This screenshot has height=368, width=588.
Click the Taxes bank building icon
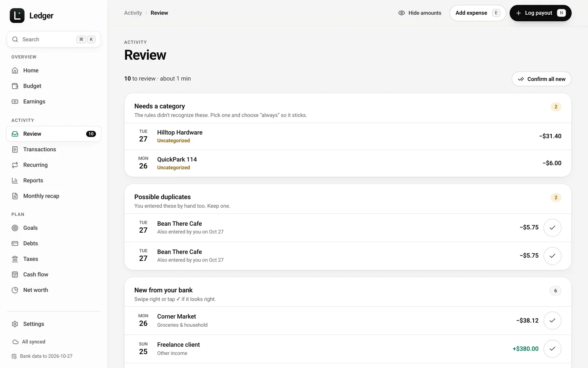pyautogui.click(x=15, y=259)
